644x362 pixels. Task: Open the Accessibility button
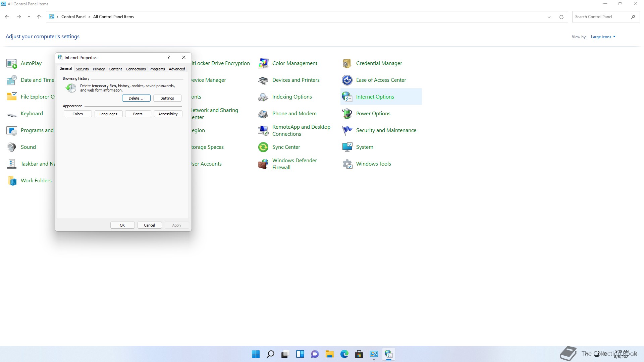click(x=168, y=114)
